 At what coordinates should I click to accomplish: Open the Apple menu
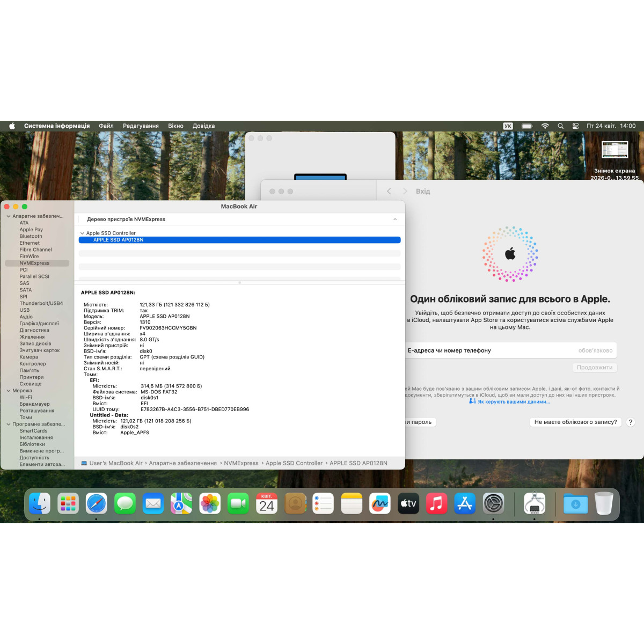[12, 126]
